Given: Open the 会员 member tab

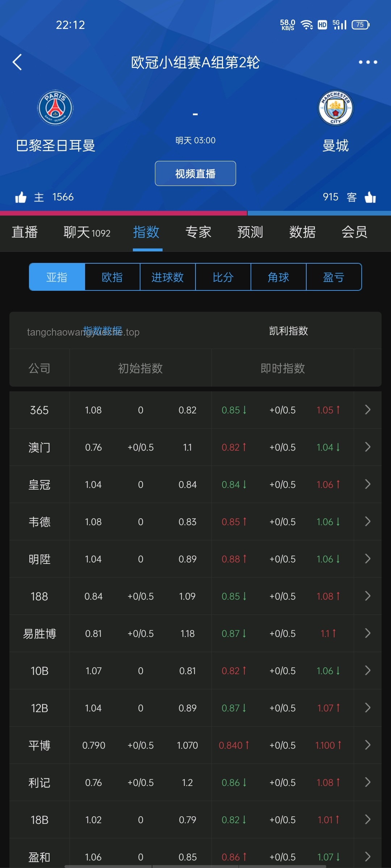Looking at the screenshot, I should click(x=354, y=232).
